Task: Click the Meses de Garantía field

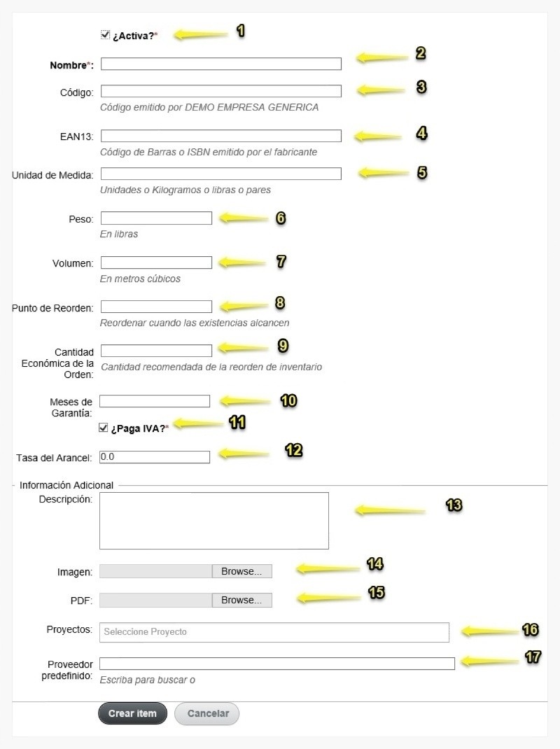Action: (154, 401)
